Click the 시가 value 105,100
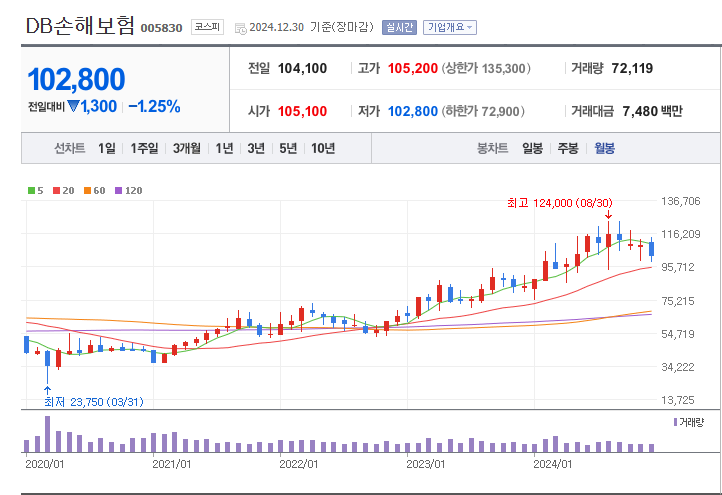Viewport: 722px width, 495px height. pos(303,111)
